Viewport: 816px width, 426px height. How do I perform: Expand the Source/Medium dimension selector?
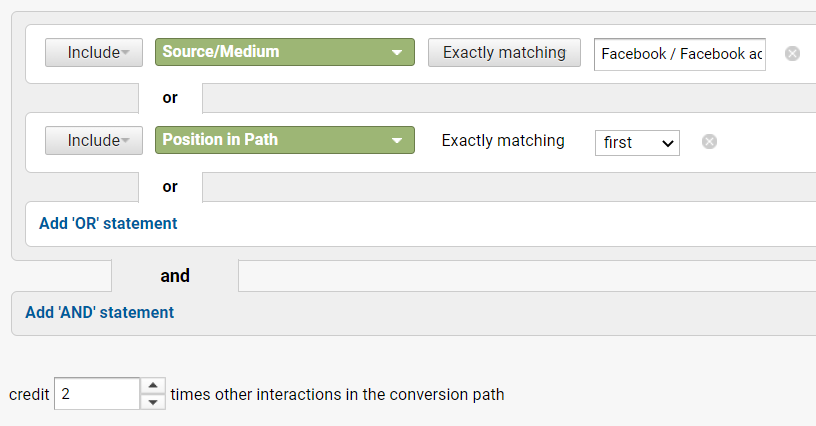click(284, 52)
